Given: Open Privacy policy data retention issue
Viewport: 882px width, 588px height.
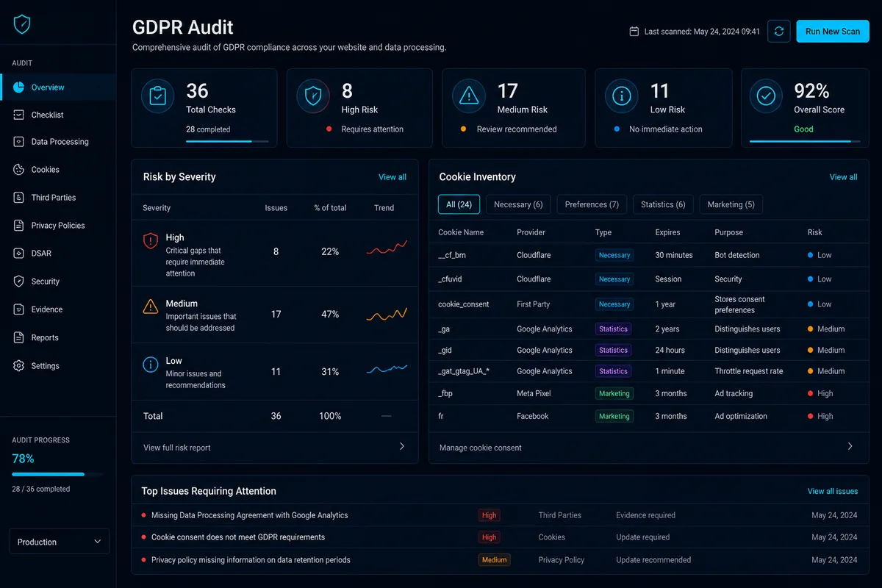Looking at the screenshot, I should tap(251, 560).
